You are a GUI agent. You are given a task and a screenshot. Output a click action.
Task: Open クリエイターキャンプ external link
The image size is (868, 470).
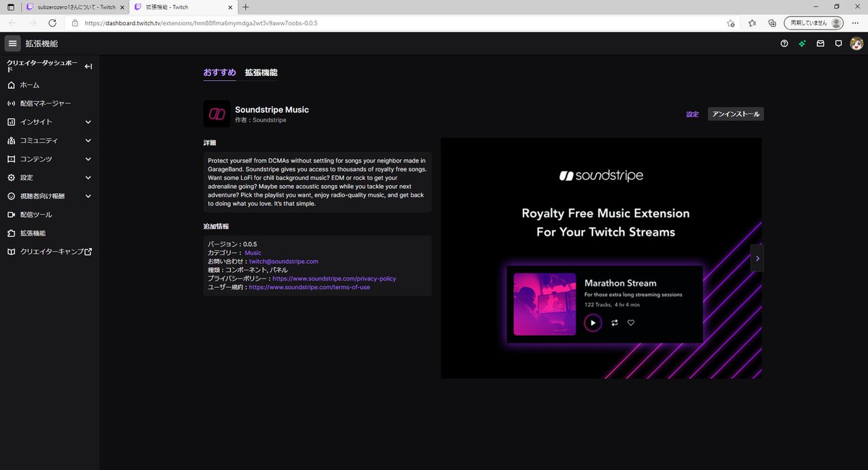tap(50, 252)
